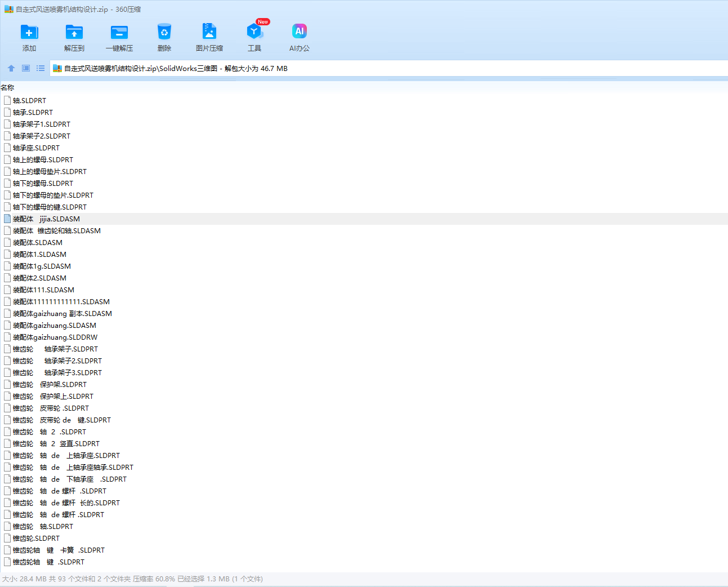
Task: Select file 装配体111.SLDASM
Action: tap(43, 290)
